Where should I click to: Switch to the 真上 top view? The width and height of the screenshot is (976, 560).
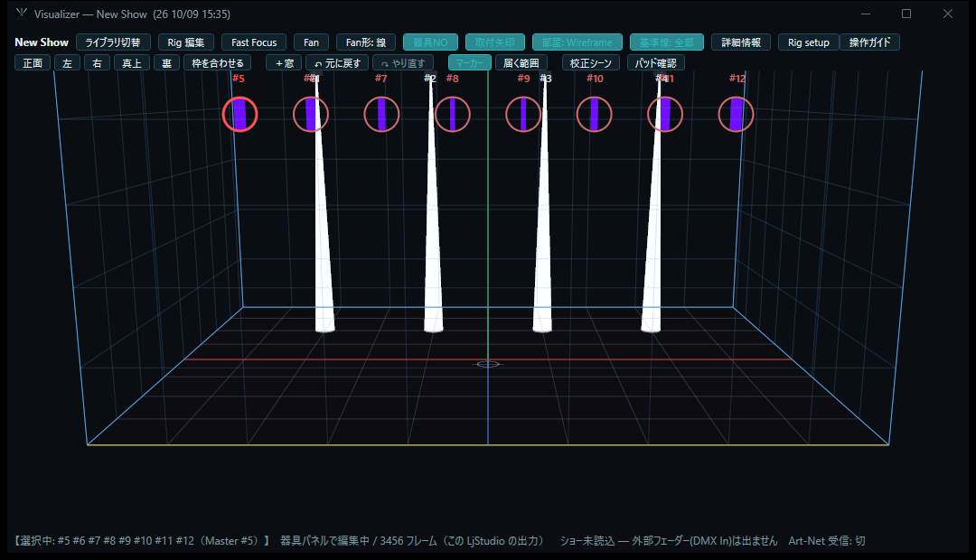coord(132,63)
